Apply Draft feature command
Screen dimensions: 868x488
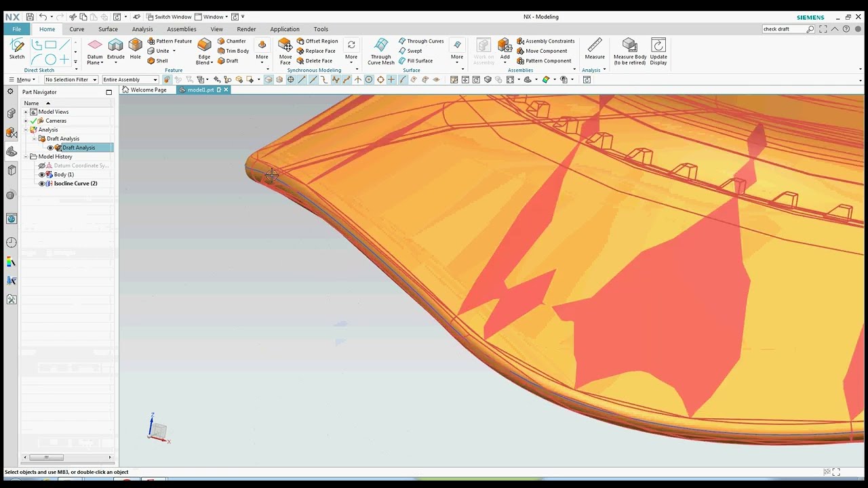[228, 60]
